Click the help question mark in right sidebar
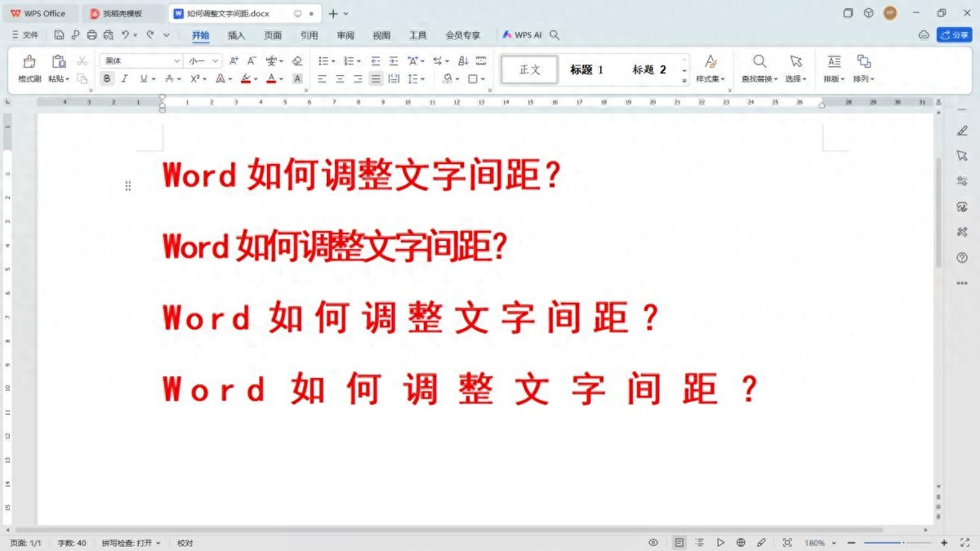The height and width of the screenshot is (551, 980). [x=962, y=258]
